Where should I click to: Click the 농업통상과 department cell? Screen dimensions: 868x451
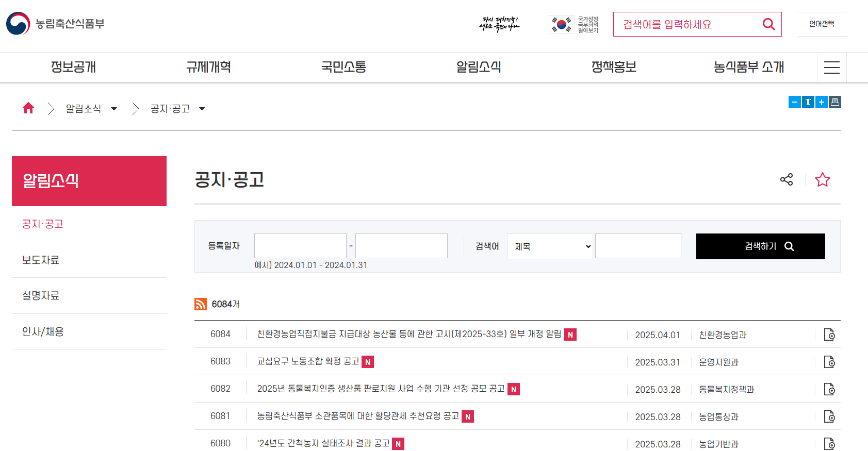point(718,417)
